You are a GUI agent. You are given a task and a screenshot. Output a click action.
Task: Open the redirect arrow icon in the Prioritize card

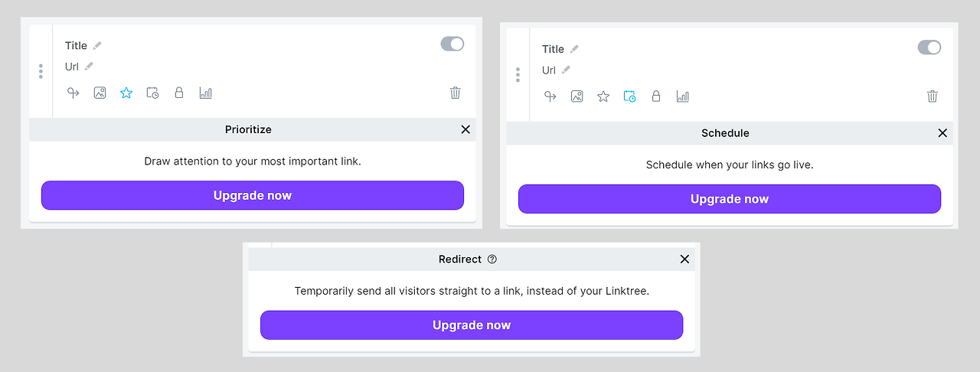point(73,93)
